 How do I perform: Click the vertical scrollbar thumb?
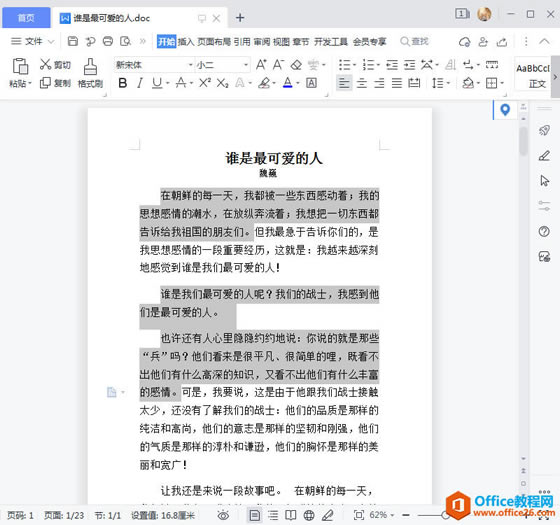[524, 140]
